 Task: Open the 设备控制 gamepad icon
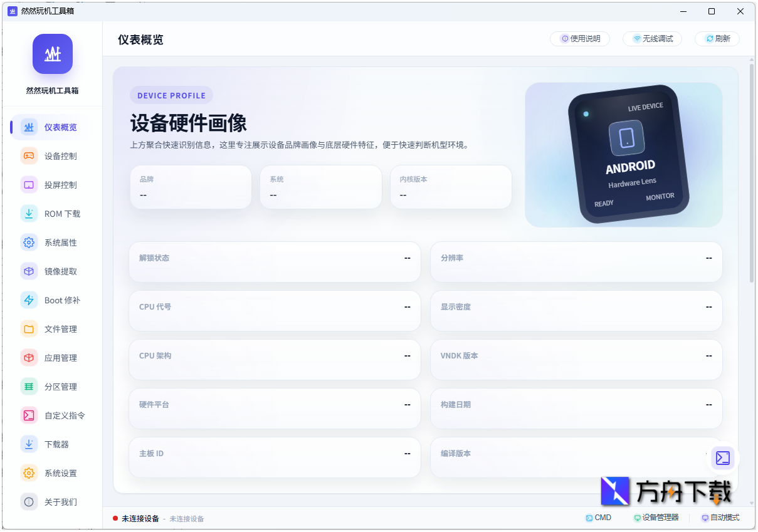point(29,156)
